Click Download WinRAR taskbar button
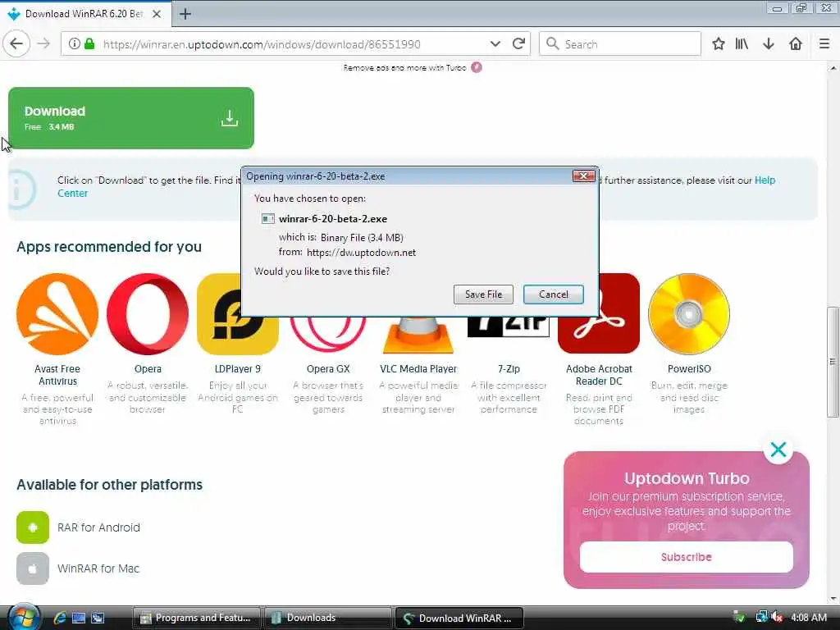Image resolution: width=840 pixels, height=630 pixels. [x=459, y=618]
